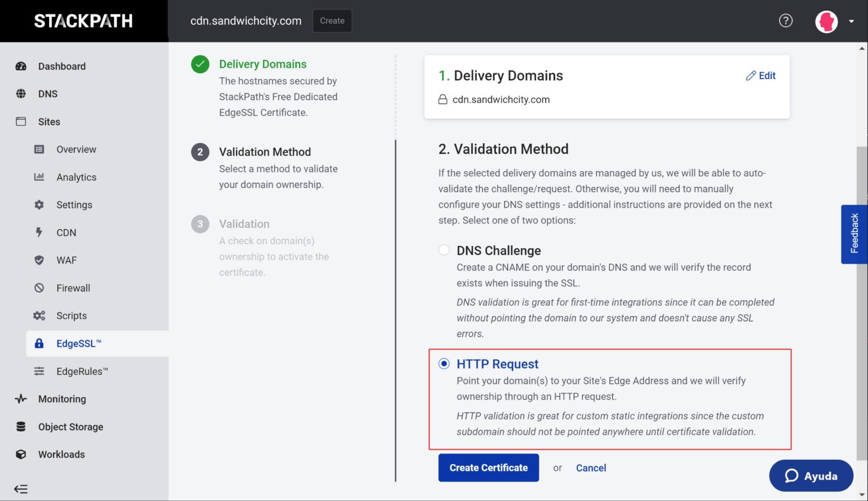Click the Object Storage database icon
Image resolution: width=868 pixels, height=501 pixels.
(21, 427)
